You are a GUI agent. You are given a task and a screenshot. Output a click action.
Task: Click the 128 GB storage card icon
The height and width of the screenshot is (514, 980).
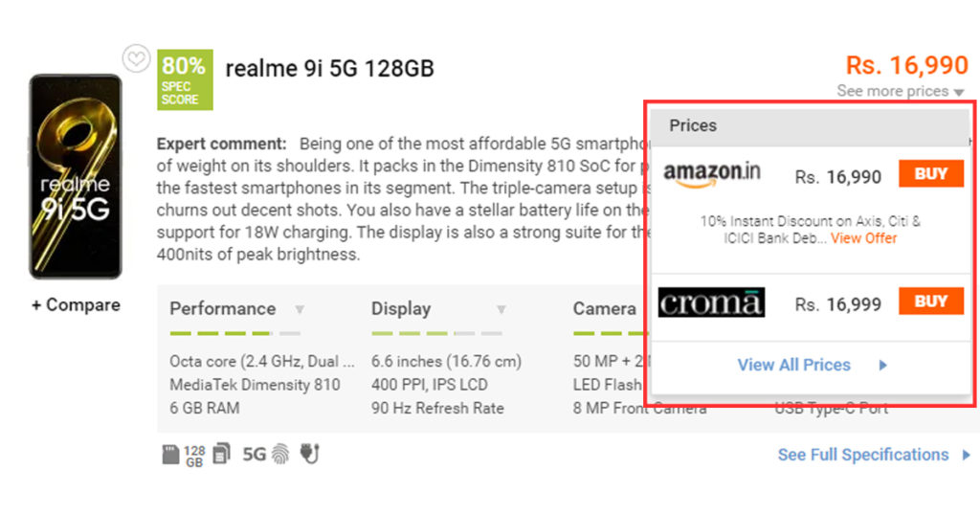tap(183, 454)
